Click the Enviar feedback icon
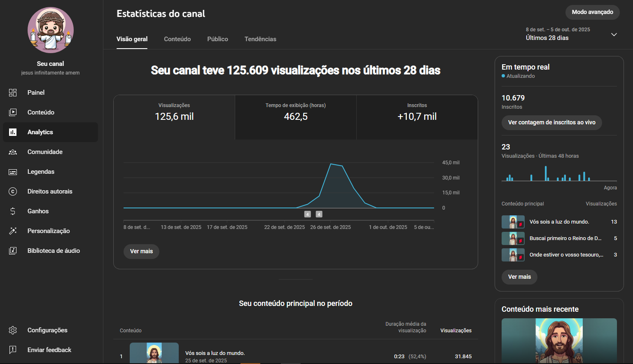This screenshot has width=633, height=364. point(13,350)
